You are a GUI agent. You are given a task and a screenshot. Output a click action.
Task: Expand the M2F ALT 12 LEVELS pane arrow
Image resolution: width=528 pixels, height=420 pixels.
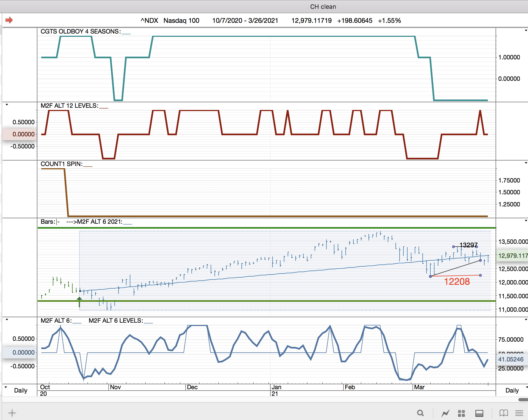click(x=7, y=105)
